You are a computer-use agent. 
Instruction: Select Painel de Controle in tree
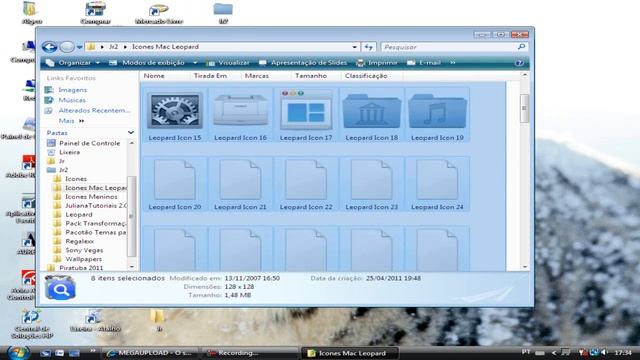tap(89, 143)
